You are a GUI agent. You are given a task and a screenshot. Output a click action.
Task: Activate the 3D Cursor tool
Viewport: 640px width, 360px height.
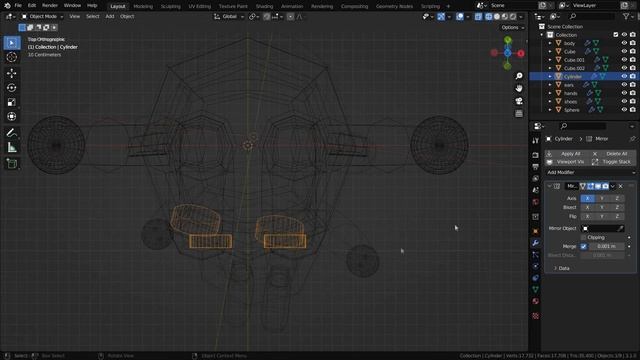(x=12, y=57)
